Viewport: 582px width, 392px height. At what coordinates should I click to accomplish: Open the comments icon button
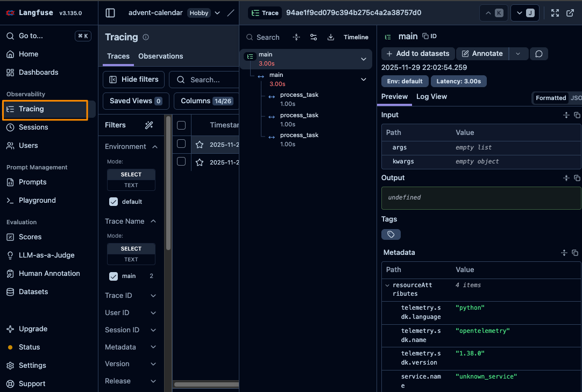click(x=539, y=54)
